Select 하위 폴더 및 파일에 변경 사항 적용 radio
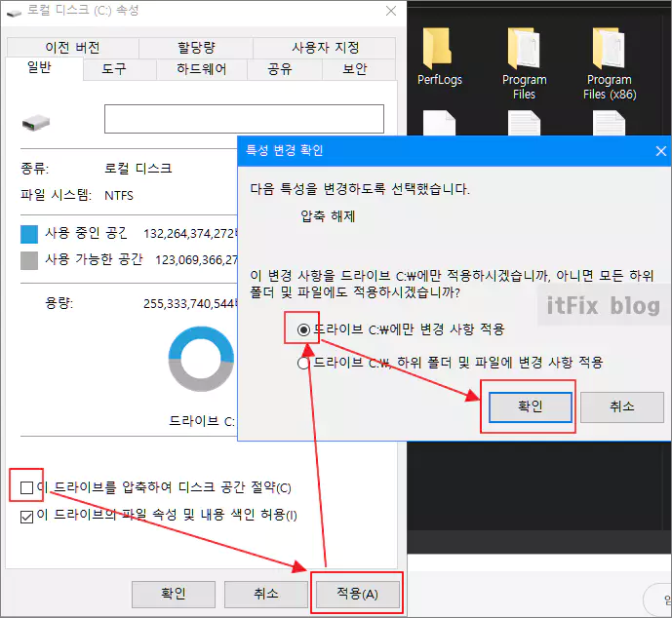The width and height of the screenshot is (672, 618). click(x=303, y=364)
